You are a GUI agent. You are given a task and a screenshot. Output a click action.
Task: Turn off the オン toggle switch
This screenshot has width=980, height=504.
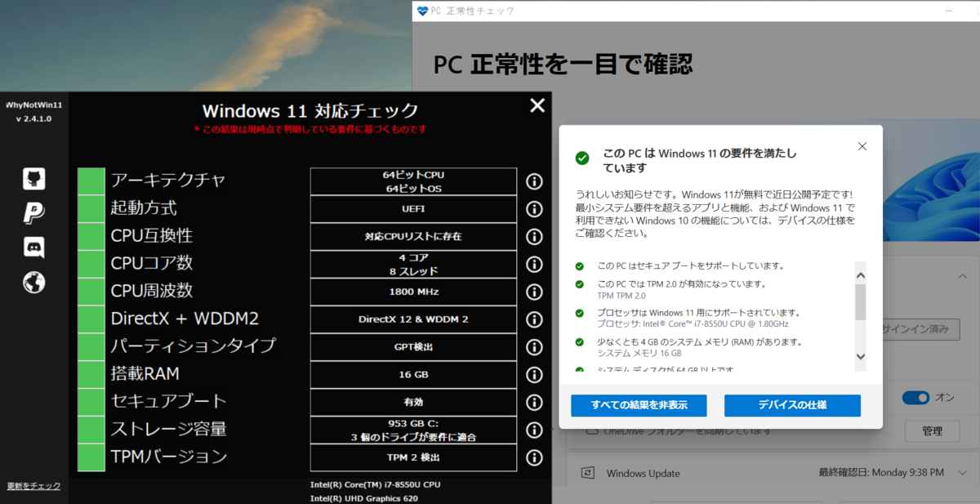click(x=915, y=398)
